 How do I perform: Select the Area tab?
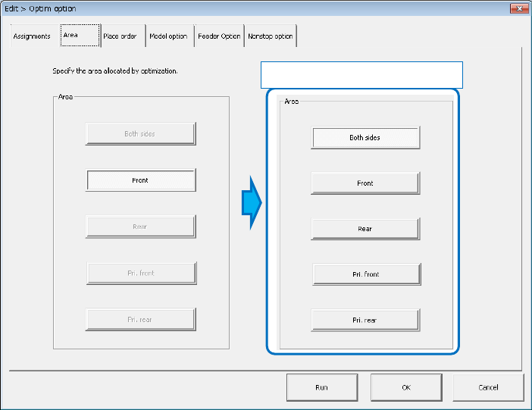[x=80, y=35]
